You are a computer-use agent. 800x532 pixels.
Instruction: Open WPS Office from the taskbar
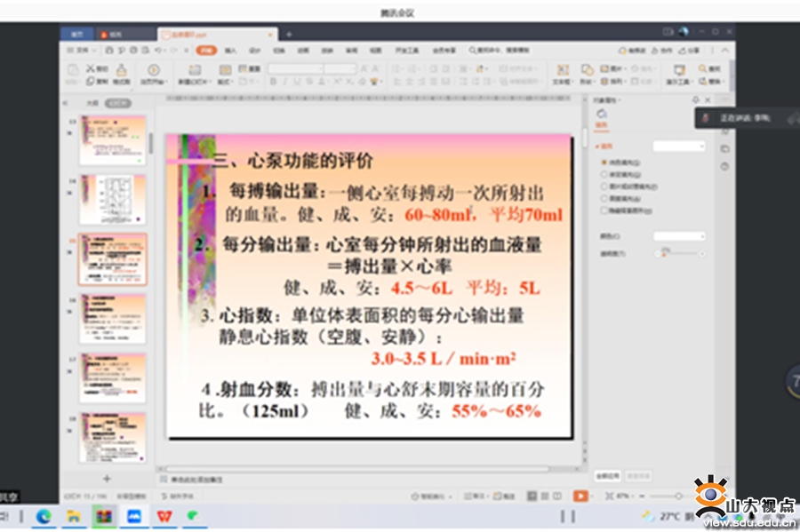pos(164,515)
